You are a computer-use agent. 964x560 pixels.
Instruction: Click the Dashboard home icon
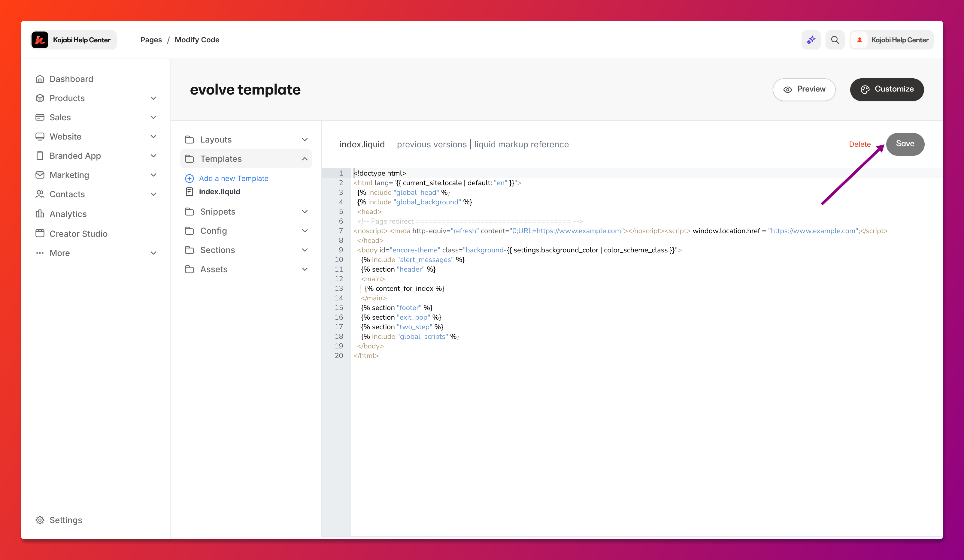(x=40, y=79)
